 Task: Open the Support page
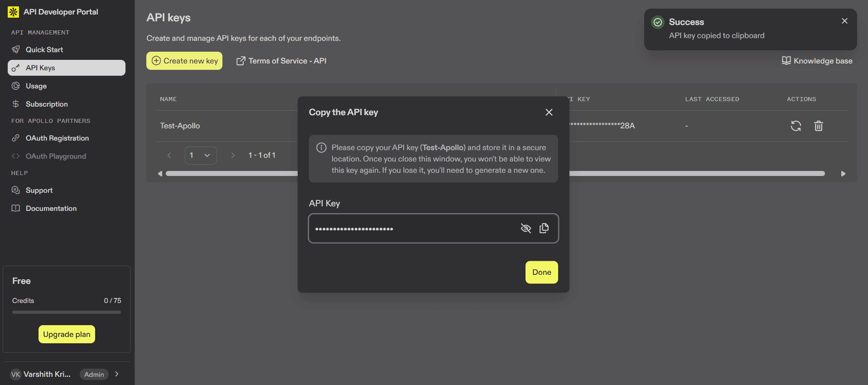[67, 190]
